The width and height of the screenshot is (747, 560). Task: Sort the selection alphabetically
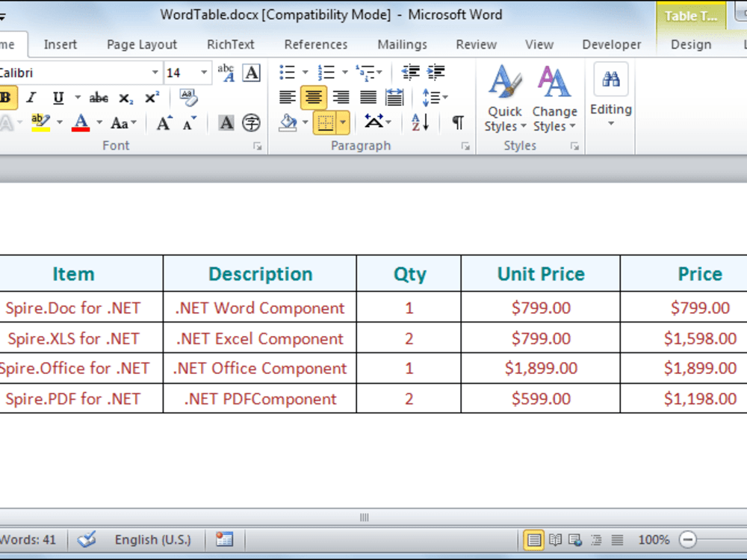tap(421, 123)
